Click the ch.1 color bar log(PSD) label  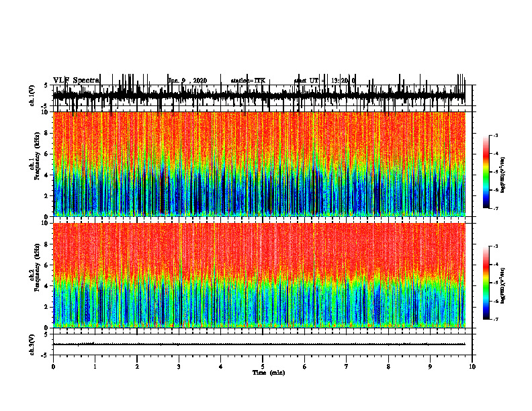(503, 175)
